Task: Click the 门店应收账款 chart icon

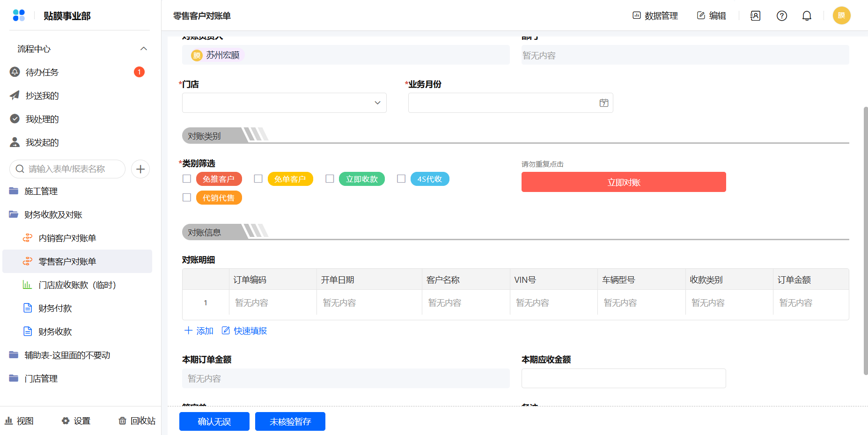Action: [28, 285]
